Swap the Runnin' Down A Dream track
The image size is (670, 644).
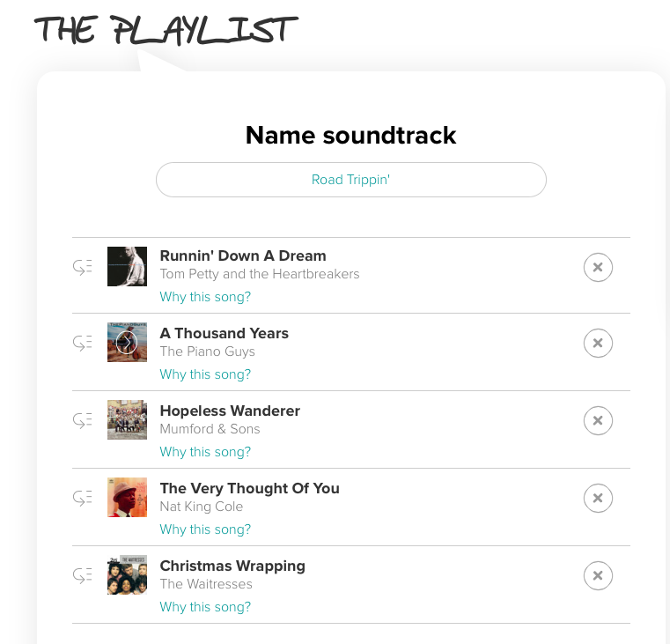(83, 267)
